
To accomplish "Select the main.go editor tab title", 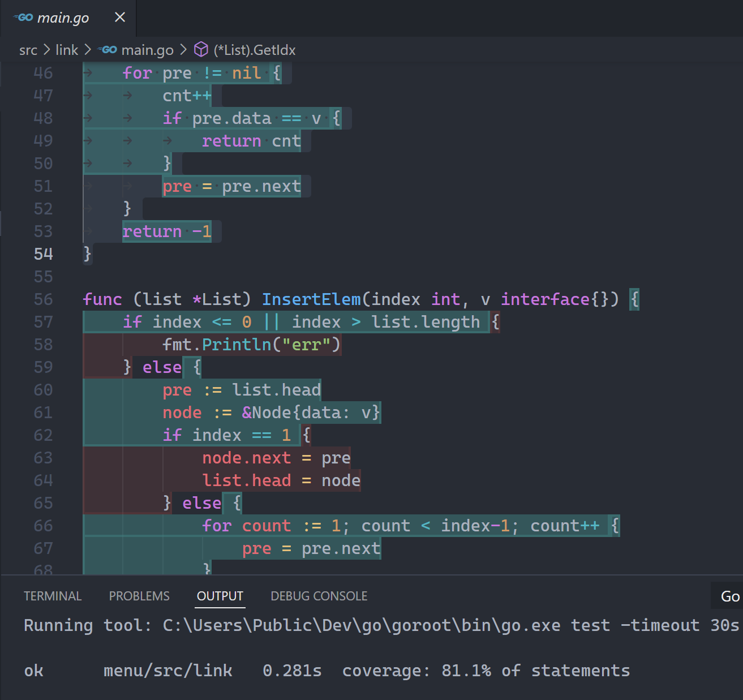I will click(63, 18).
